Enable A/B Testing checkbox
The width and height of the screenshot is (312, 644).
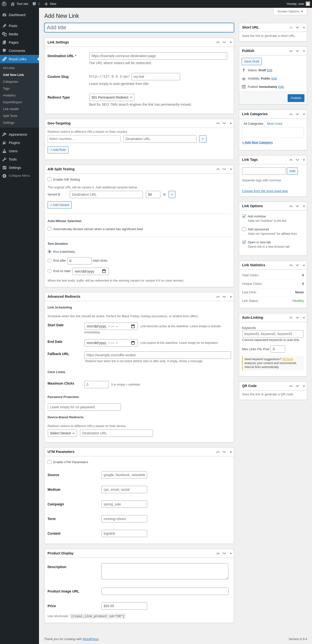49,179
